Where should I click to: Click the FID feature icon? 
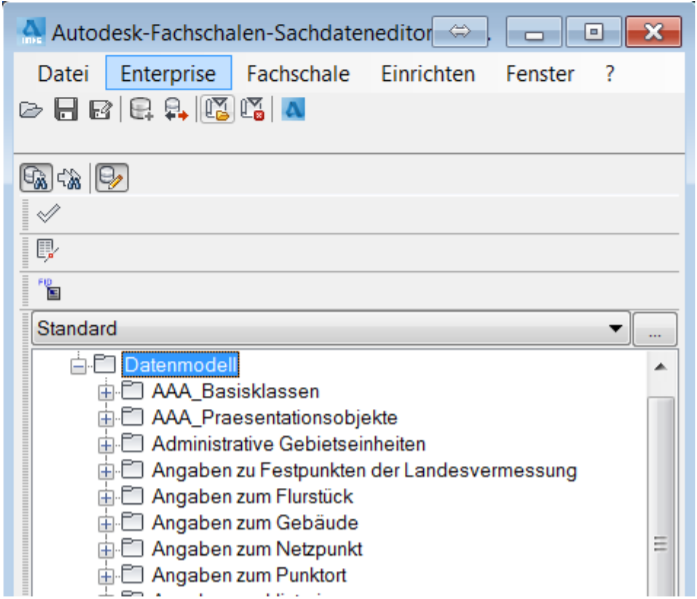coord(49,289)
